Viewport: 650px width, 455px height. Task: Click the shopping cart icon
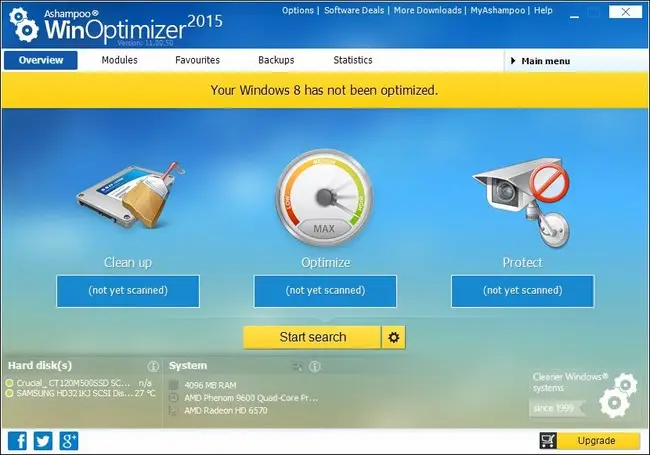[548, 440]
